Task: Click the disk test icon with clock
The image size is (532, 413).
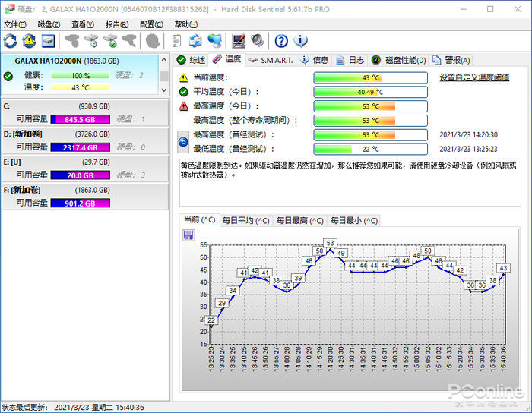Action: pos(92,41)
